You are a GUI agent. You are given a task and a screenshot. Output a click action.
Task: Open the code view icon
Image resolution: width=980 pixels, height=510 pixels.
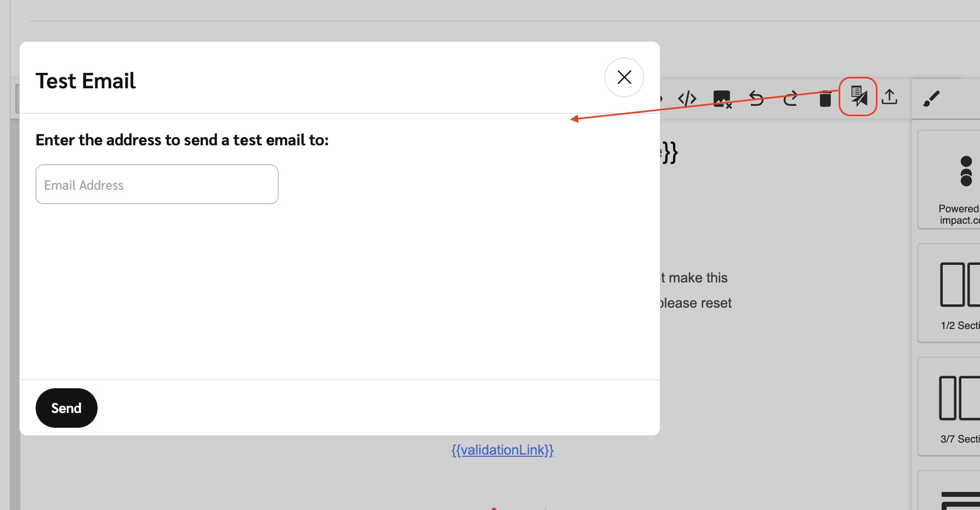tap(687, 99)
